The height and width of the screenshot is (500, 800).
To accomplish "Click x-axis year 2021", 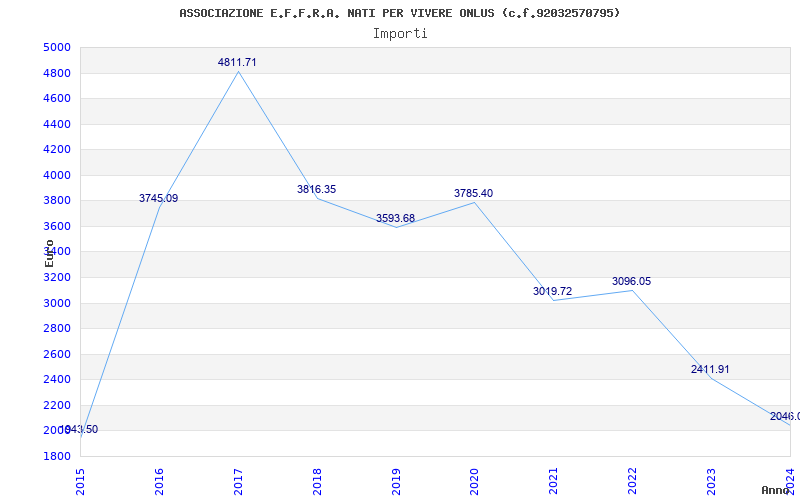I will 554,482.
